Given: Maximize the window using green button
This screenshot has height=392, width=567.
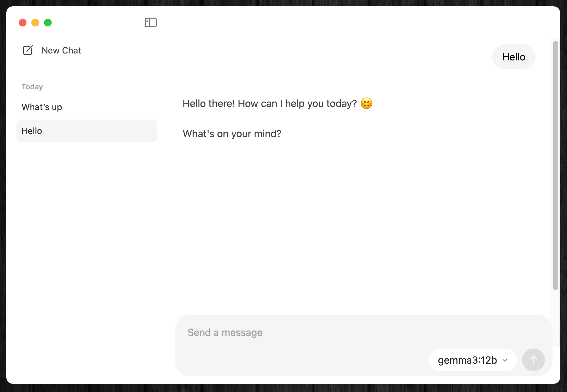Looking at the screenshot, I should click(x=48, y=23).
